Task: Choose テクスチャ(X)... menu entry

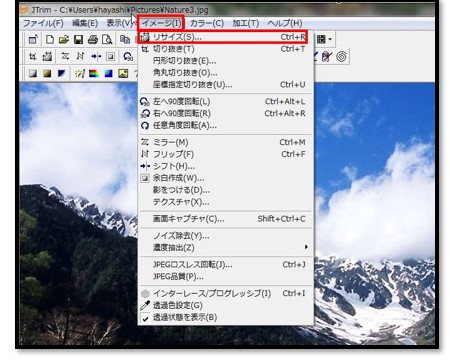Action: (226, 202)
